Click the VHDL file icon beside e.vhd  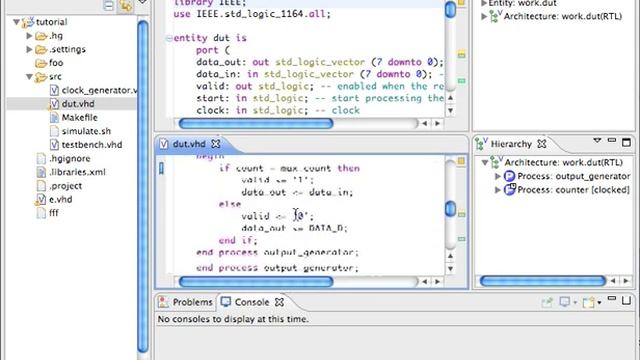coord(41,199)
